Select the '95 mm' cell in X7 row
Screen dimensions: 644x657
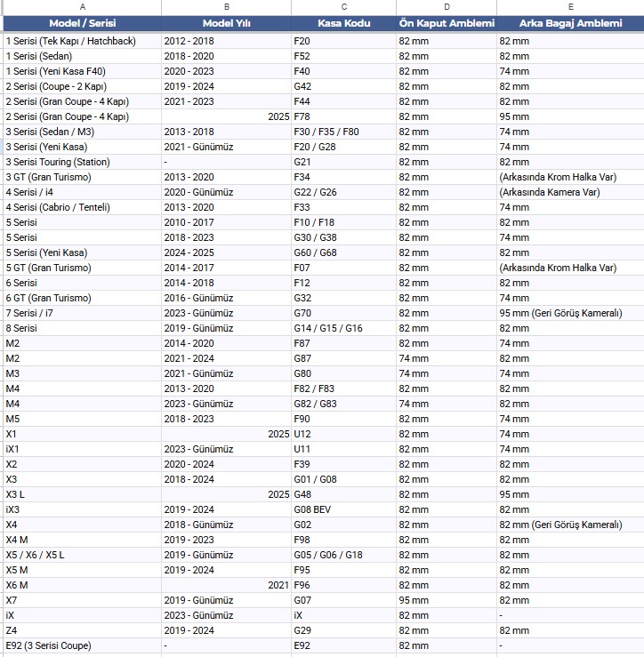(x=447, y=600)
